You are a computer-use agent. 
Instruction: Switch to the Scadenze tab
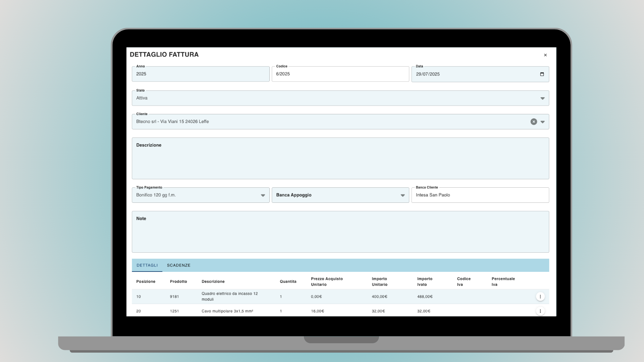click(178, 265)
